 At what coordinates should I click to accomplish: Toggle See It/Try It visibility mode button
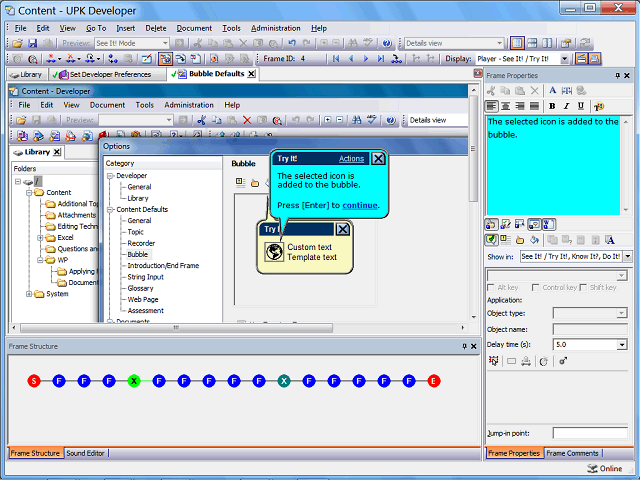click(x=491, y=224)
